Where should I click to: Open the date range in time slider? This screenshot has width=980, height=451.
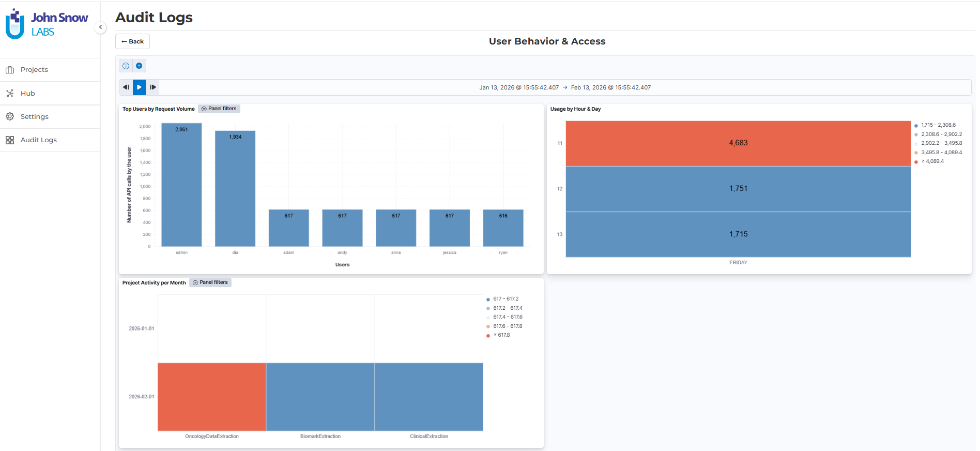pos(564,88)
